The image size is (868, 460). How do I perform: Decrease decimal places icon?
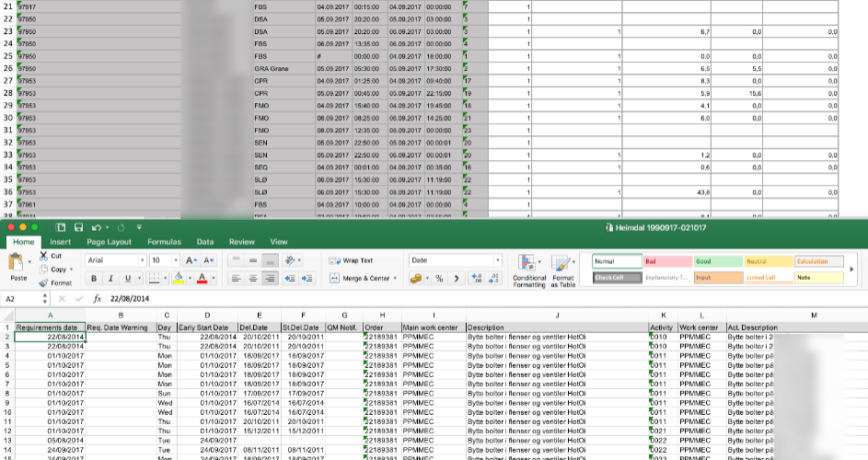coord(493,278)
